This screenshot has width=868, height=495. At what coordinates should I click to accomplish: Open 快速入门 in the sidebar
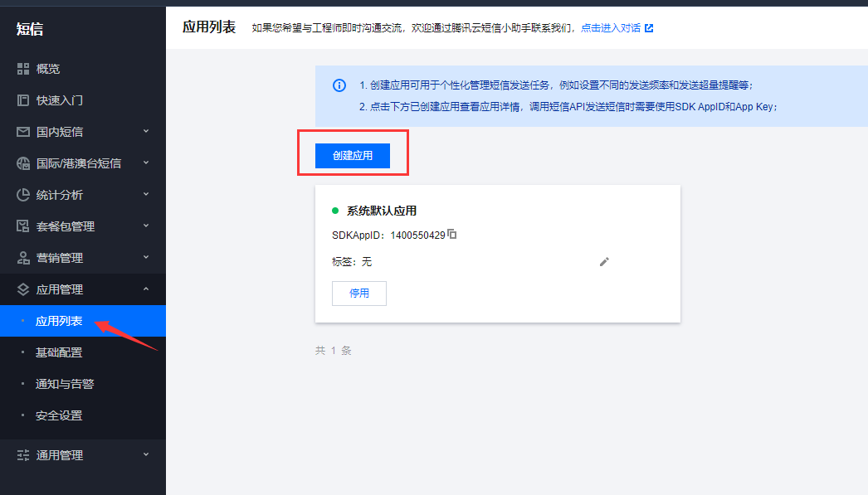(x=83, y=100)
